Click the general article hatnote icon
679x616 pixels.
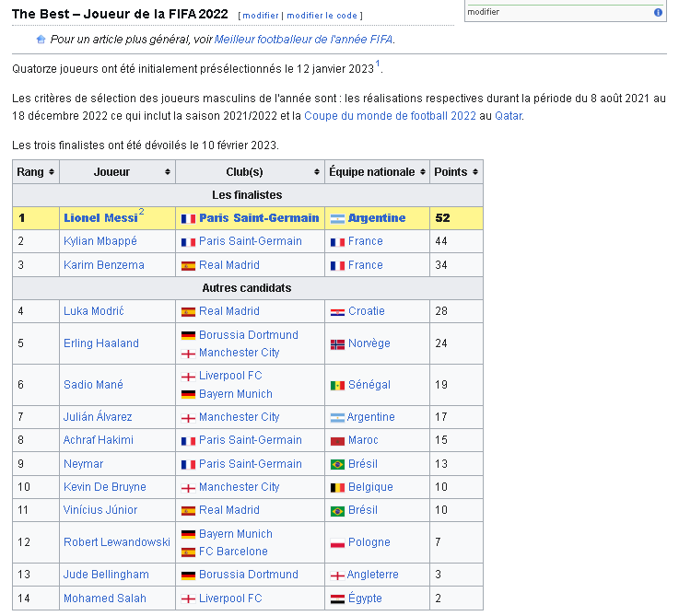[x=41, y=40]
